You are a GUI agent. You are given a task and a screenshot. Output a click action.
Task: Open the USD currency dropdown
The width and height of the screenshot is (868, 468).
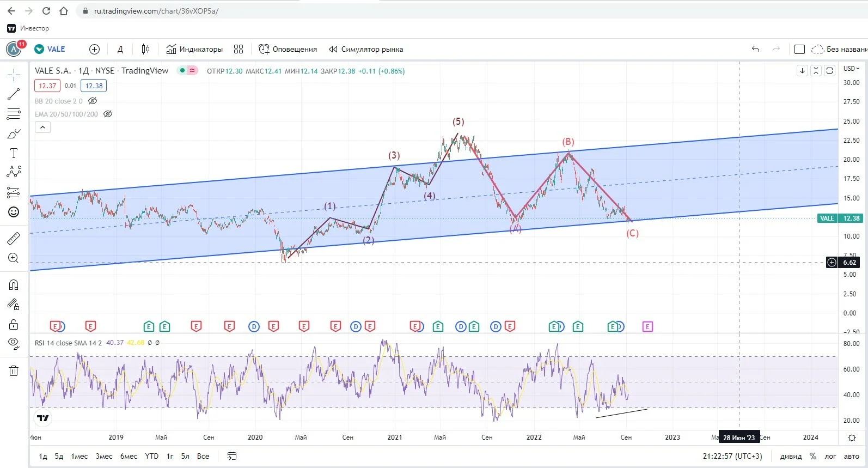(851, 69)
